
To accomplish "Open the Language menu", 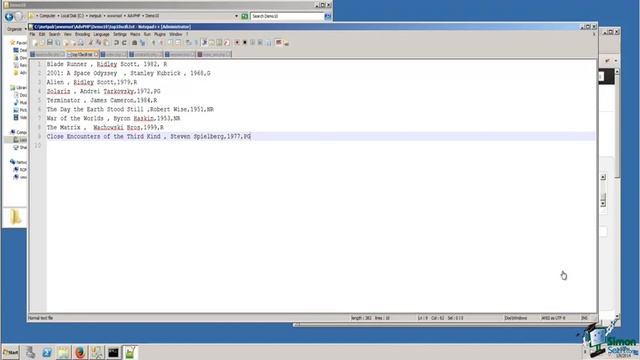I will point(101,34).
